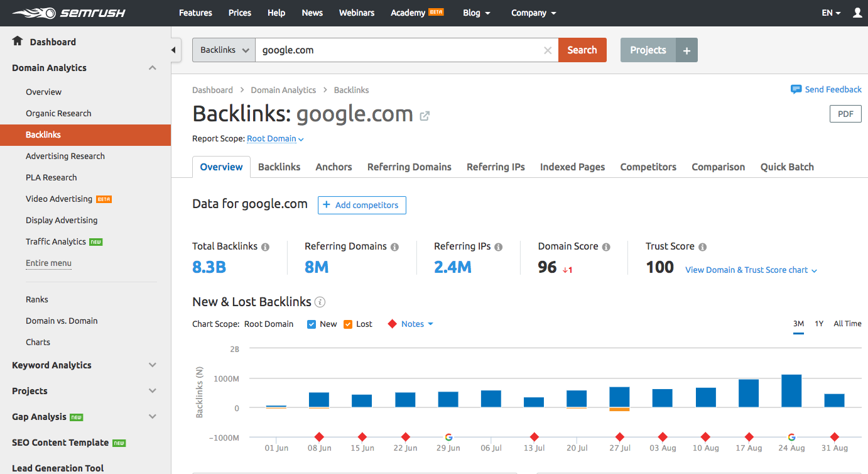Click the gray Projects button
The image size is (868, 474).
(648, 50)
